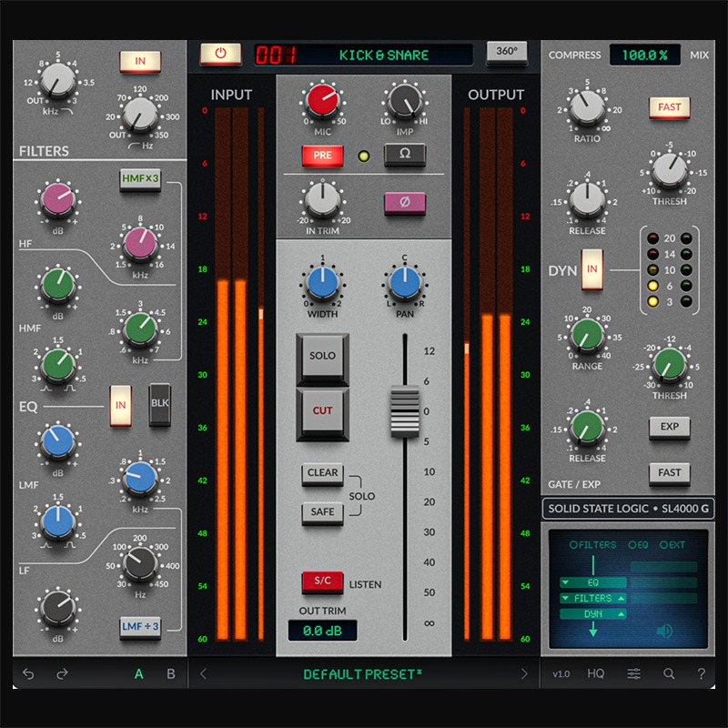Click the KICK & SNARE channel name display
728x728 pixels.
click(x=383, y=56)
